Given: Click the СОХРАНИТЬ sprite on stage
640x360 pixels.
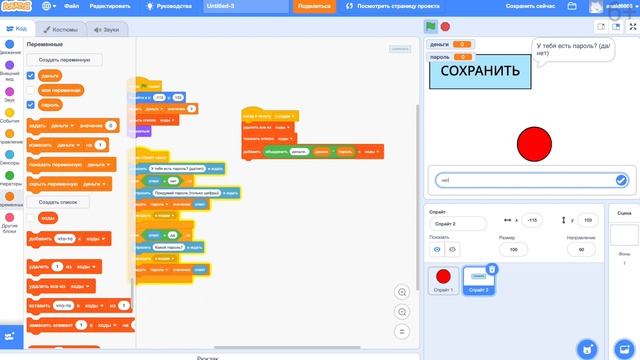Looking at the screenshot, I should point(480,71).
